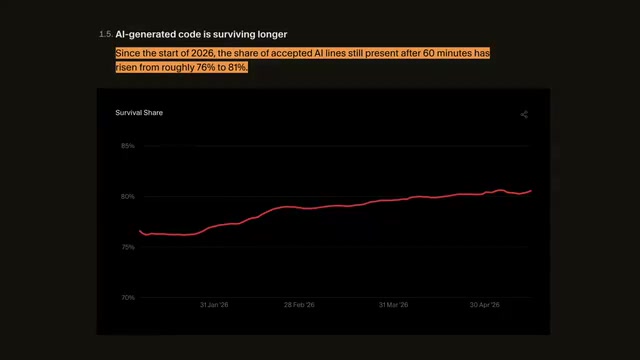This screenshot has width=640, height=360.
Task: Click the 70% y-axis label
Action: coord(128,298)
